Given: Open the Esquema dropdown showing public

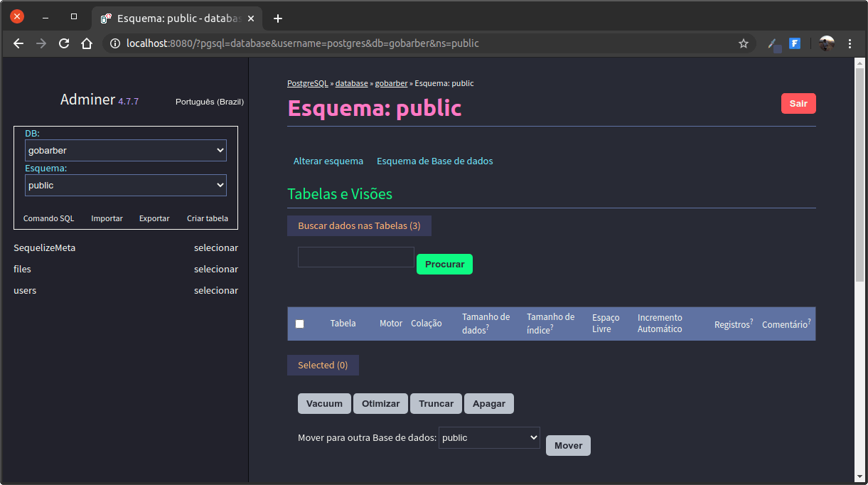Looking at the screenshot, I should (x=125, y=185).
